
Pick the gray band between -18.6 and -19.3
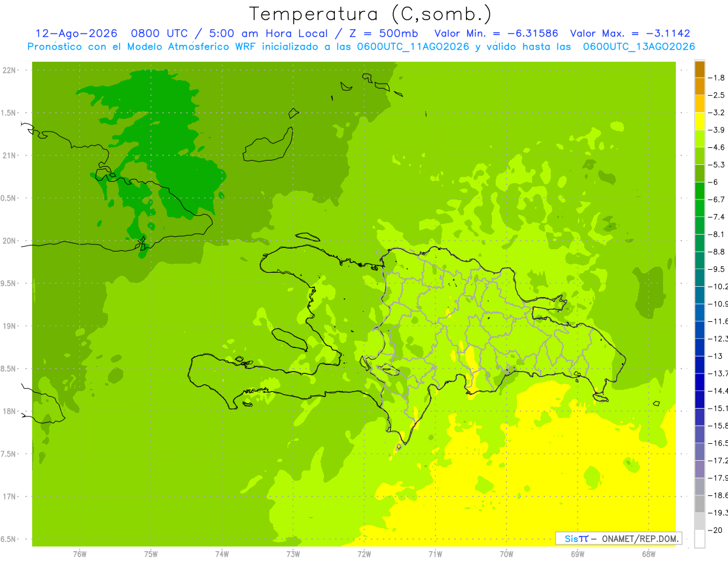(x=699, y=504)
